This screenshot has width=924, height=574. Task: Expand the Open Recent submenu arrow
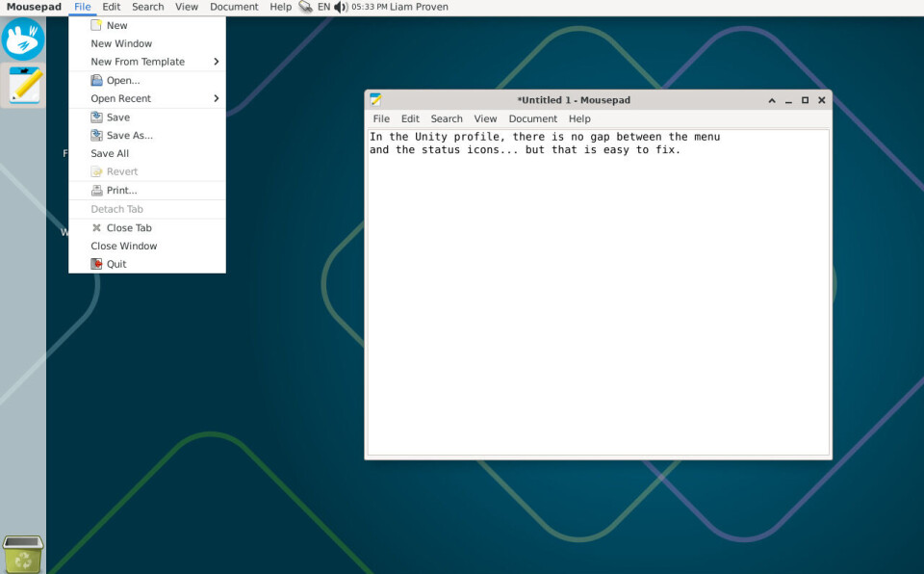click(217, 98)
